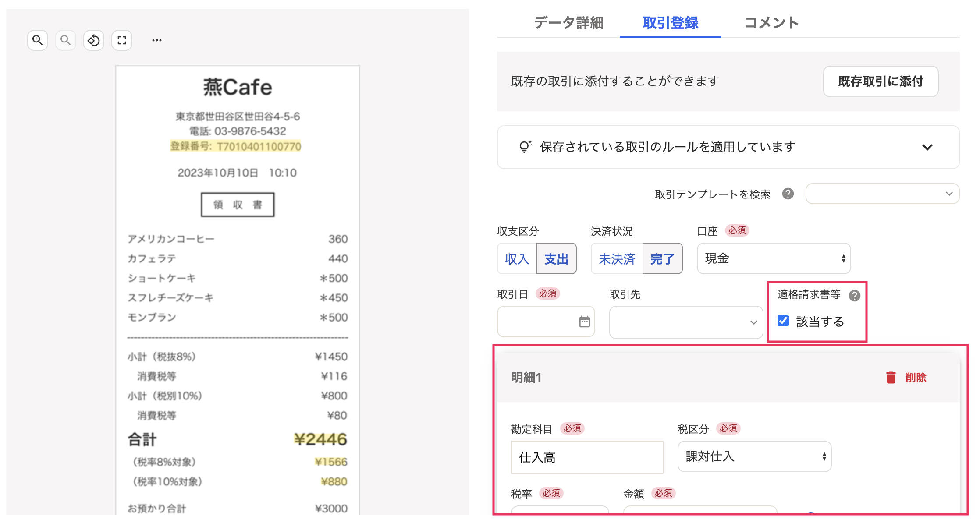This screenshot has width=980, height=530.
Task: Click the highlighted total ¥2446
Action: [x=320, y=439]
